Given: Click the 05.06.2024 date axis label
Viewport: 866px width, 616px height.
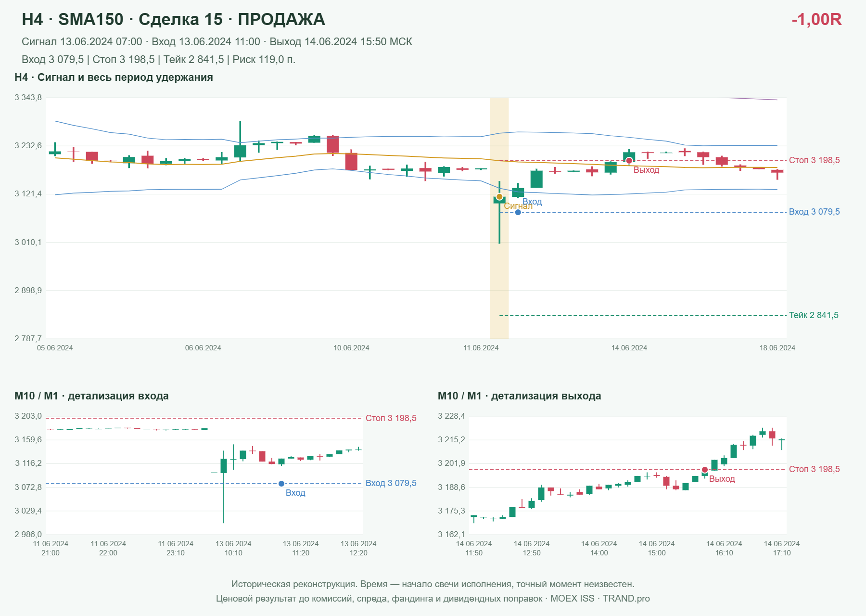Looking at the screenshot, I should [x=55, y=348].
